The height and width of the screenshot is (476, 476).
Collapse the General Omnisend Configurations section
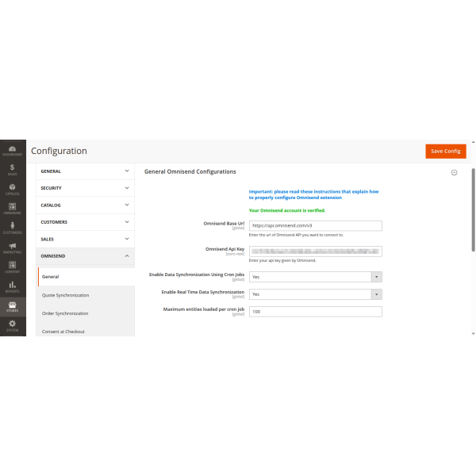(x=454, y=172)
